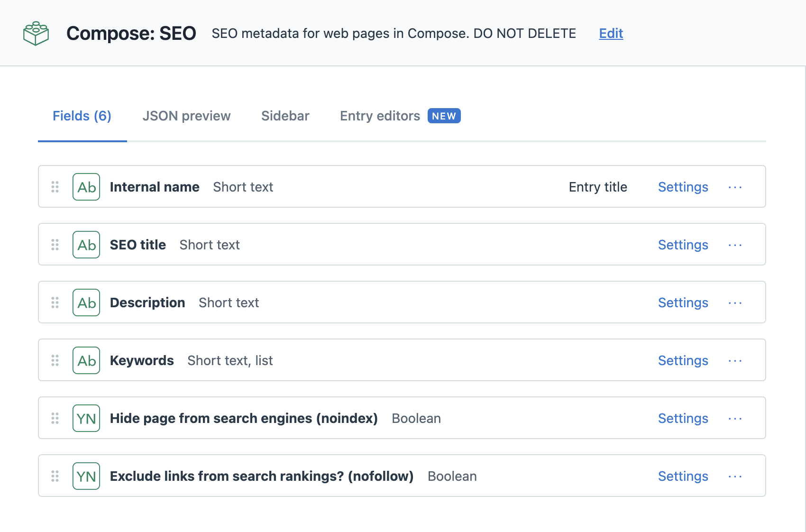This screenshot has height=532, width=806.
Task: Open Settings for Exclude links nofollow field
Action: [x=683, y=477]
